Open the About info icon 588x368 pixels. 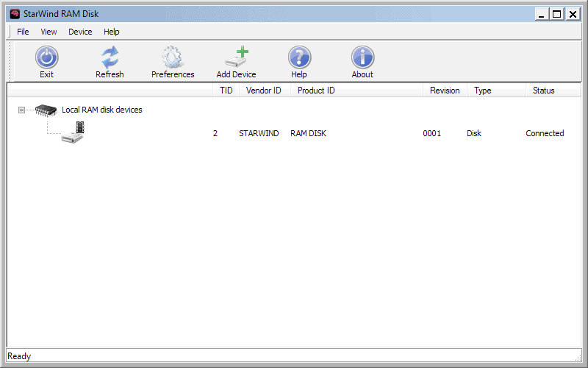tap(362, 57)
